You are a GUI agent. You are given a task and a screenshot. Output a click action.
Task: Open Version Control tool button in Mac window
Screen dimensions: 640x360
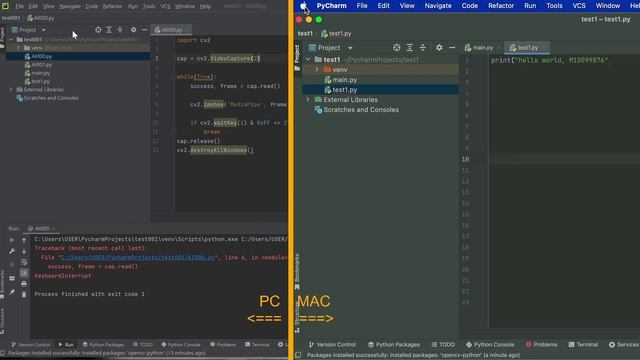pos(332,345)
